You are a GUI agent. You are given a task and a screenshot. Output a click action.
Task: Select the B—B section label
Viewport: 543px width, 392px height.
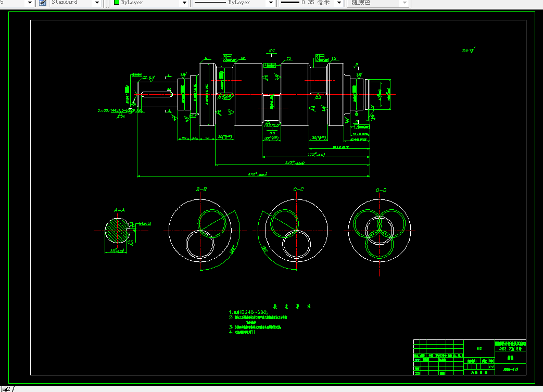click(x=201, y=189)
